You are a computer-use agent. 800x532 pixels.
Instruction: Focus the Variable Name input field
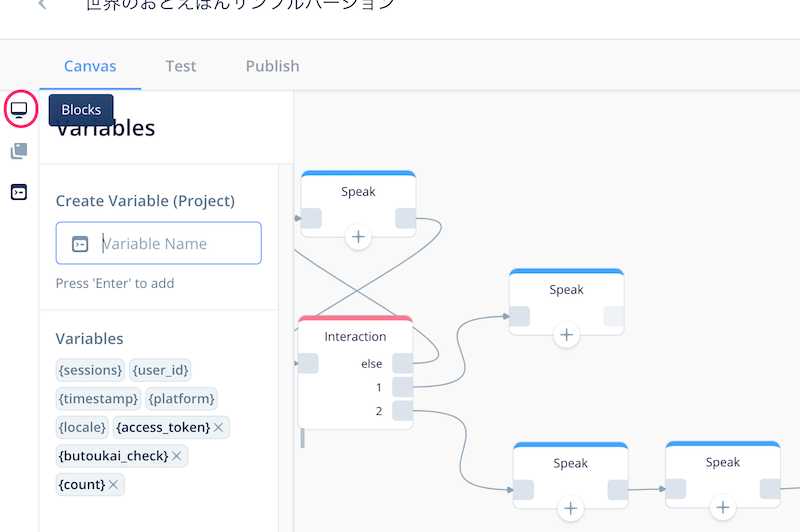pos(159,243)
